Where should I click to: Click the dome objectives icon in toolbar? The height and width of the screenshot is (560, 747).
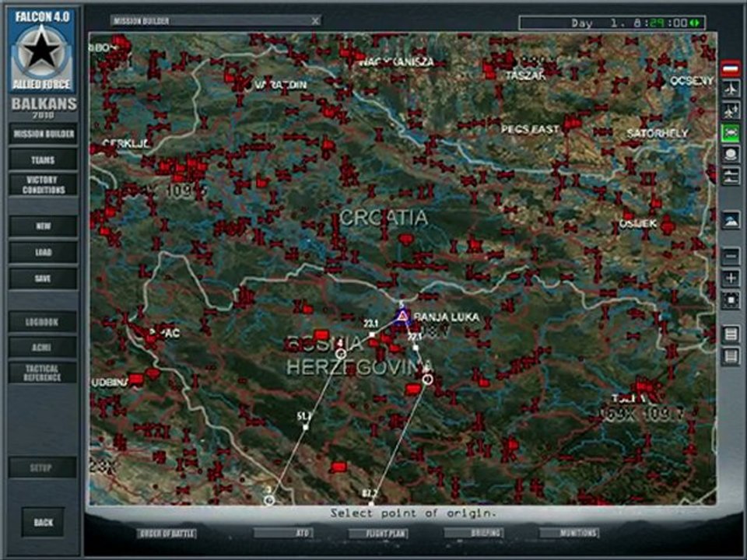coord(731,154)
